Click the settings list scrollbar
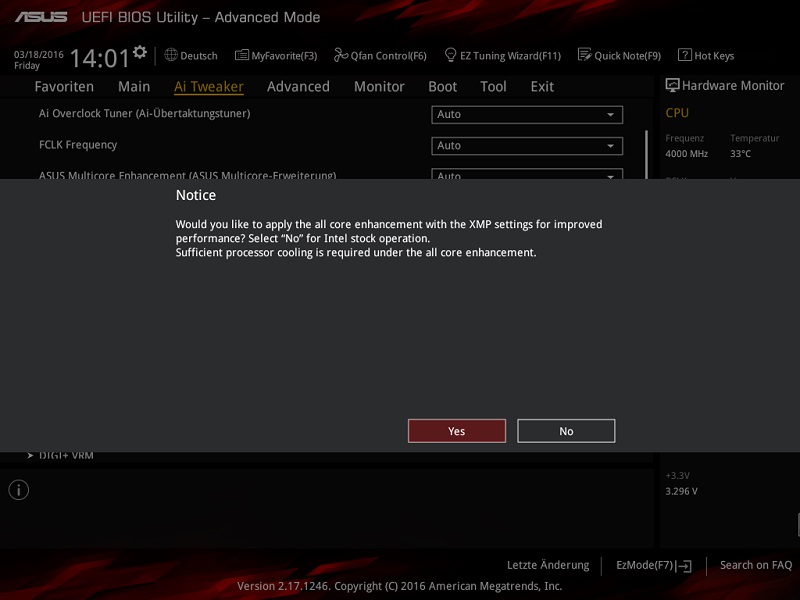 click(x=646, y=154)
